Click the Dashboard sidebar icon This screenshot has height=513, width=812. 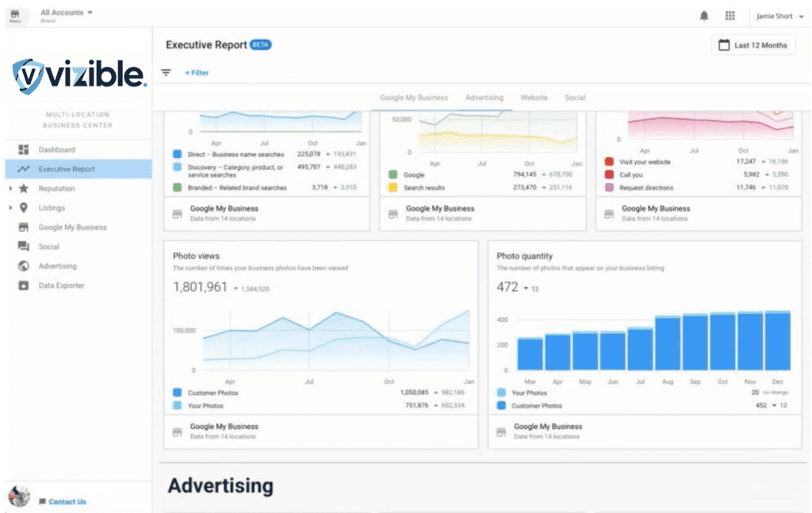pos(23,150)
